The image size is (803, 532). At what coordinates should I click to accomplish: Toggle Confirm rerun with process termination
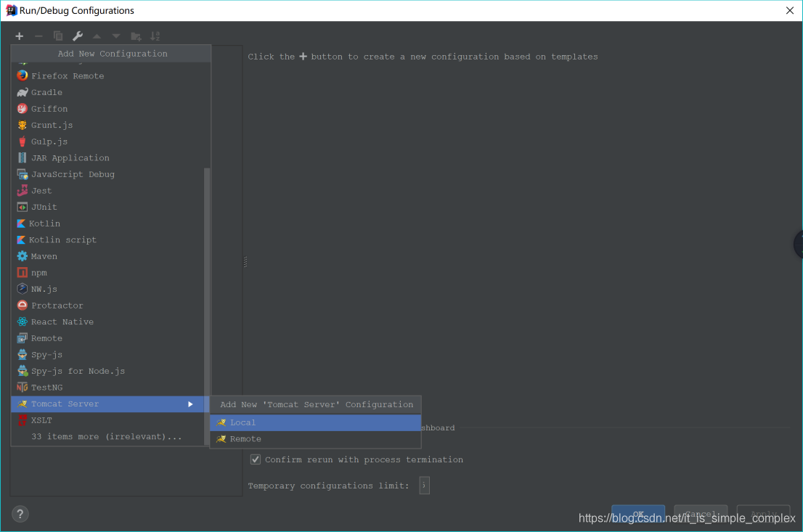click(255, 459)
